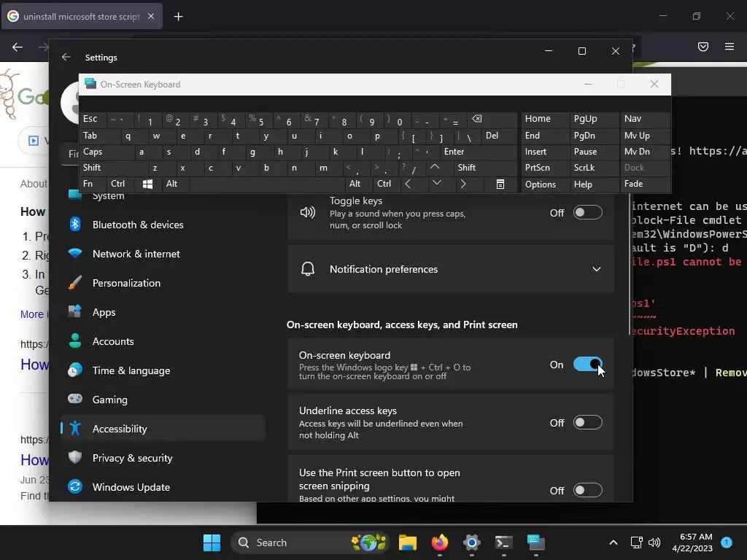Select Accessibility in Settings sidebar
747x560 pixels.
point(163,429)
